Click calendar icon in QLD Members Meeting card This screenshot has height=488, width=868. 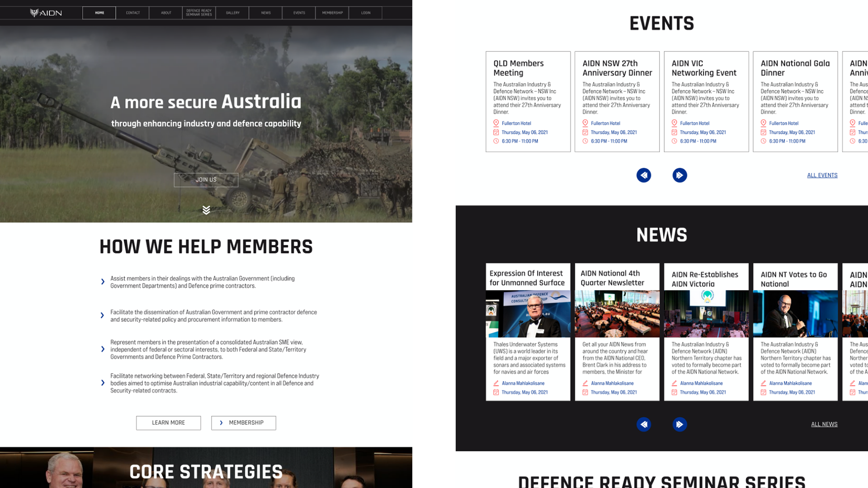click(x=496, y=132)
